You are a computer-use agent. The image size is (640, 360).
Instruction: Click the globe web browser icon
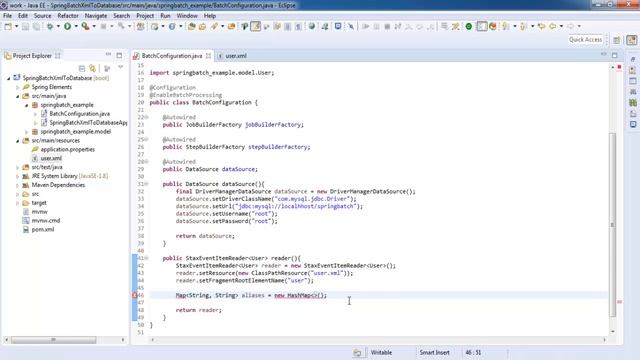tap(312, 27)
